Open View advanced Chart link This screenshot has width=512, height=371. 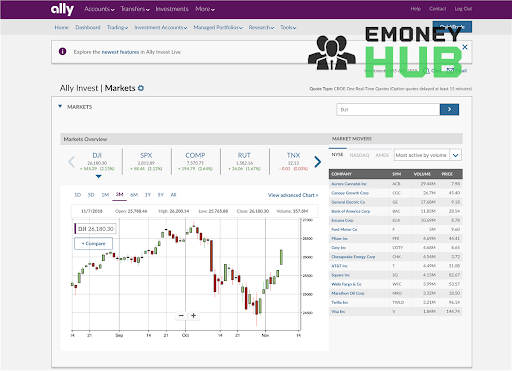coord(293,195)
